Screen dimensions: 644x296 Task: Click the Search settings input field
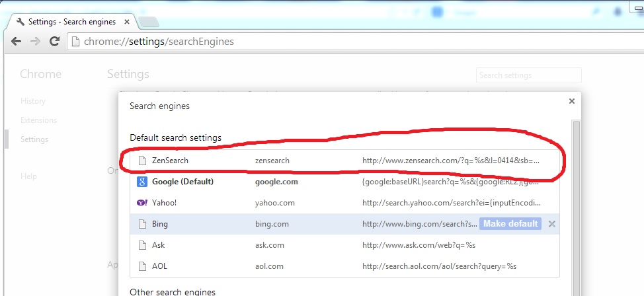[528, 75]
